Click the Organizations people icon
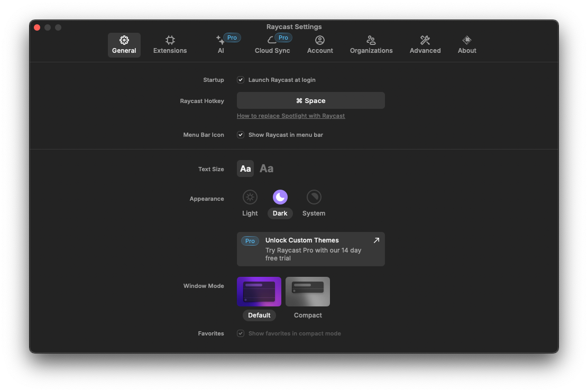Image resolution: width=588 pixels, height=392 pixels. (x=371, y=40)
